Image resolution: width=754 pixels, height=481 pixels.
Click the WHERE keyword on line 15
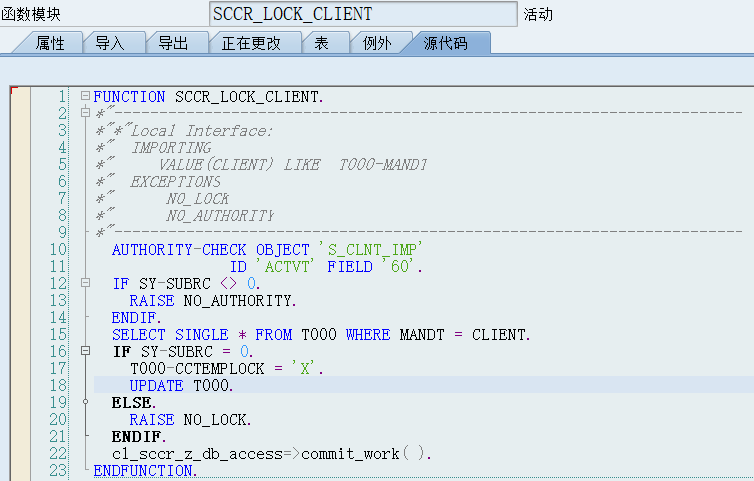click(368, 334)
